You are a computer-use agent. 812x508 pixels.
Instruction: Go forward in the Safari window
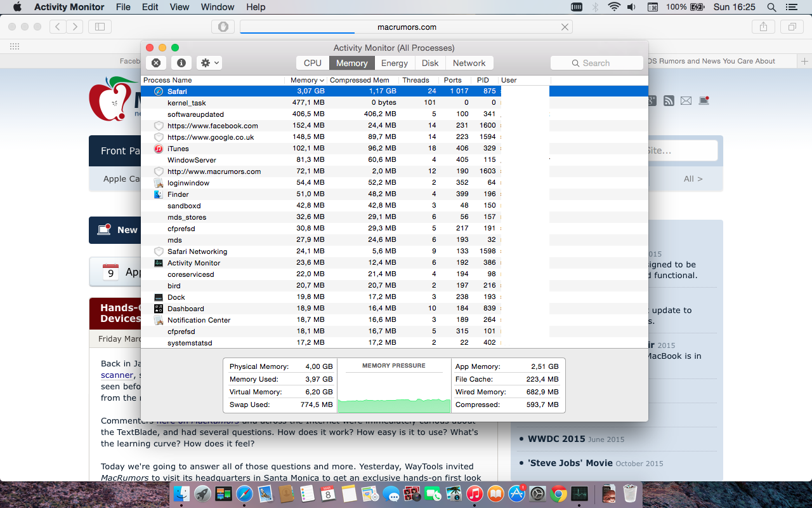(x=75, y=27)
